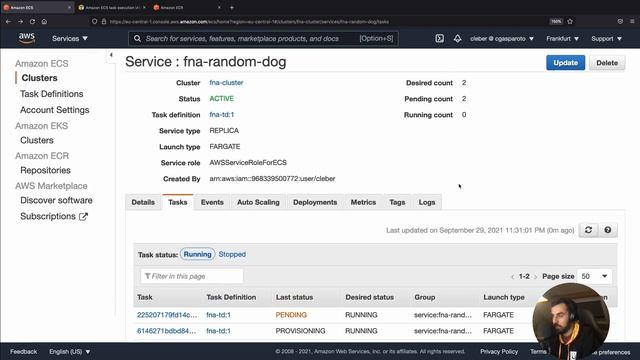Open task 225207179fd14c link

[x=167, y=315]
